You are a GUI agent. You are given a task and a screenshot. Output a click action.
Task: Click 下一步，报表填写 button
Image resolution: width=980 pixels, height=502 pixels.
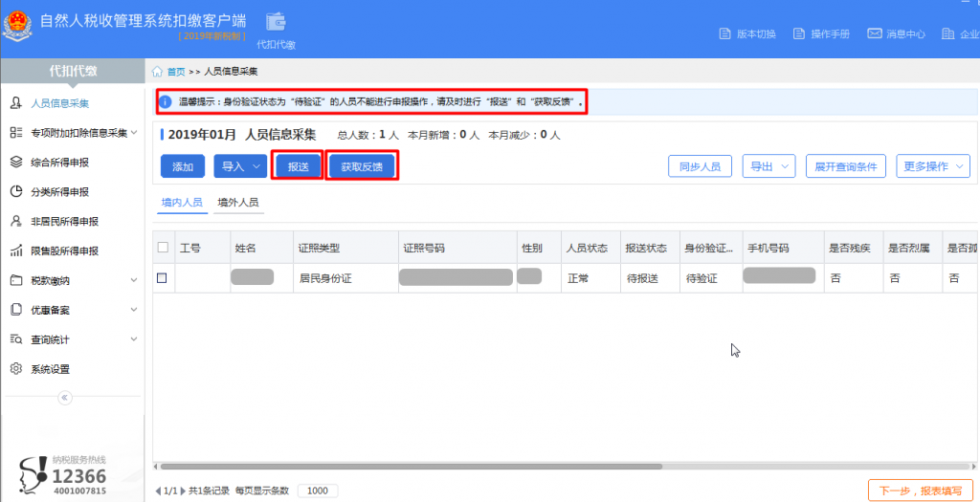(921, 491)
